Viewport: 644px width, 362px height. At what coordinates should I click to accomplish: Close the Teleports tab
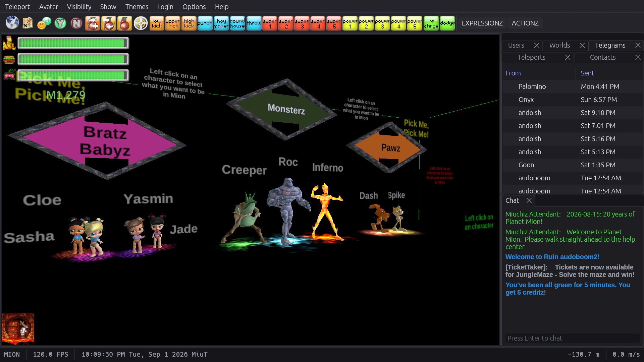pyautogui.click(x=568, y=57)
